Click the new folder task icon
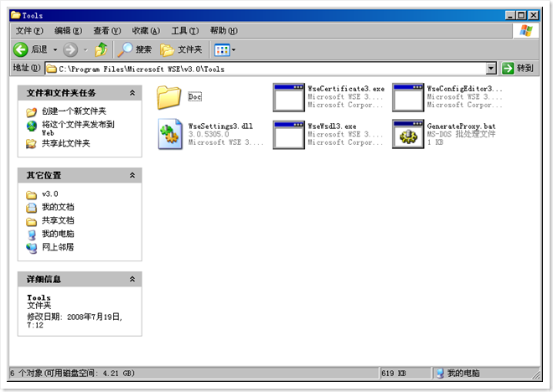The image size is (553, 392). coord(31,112)
